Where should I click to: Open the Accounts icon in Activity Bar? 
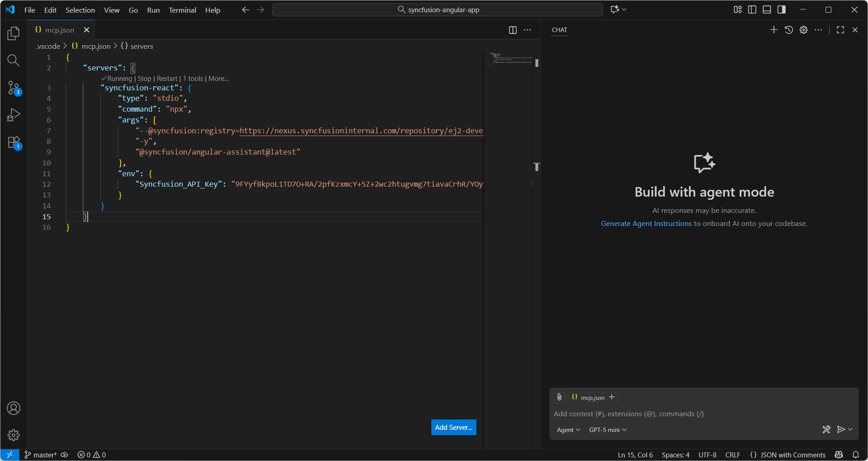tap(14, 408)
